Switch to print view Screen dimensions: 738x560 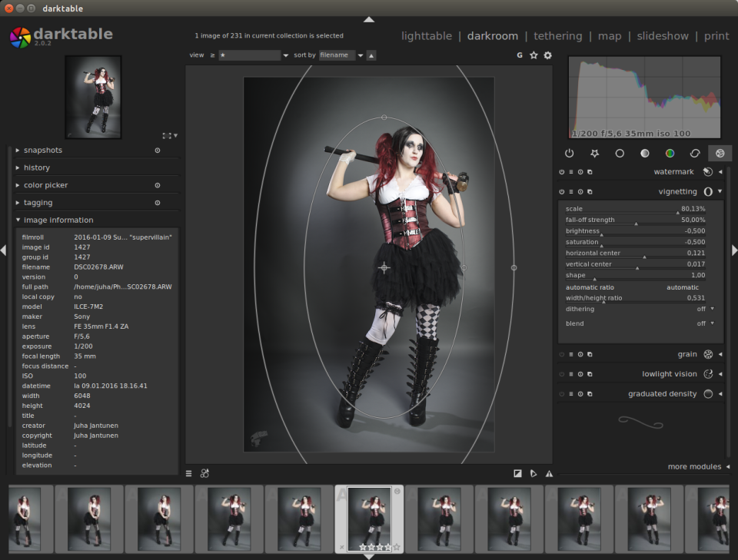point(716,36)
